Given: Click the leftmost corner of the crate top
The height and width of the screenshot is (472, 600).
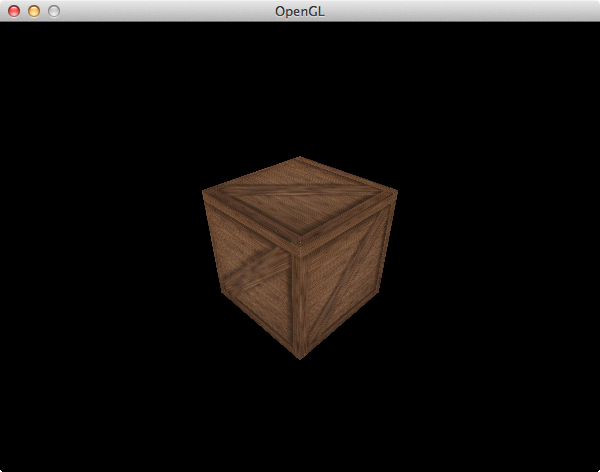Looking at the screenshot, I should [x=203, y=191].
